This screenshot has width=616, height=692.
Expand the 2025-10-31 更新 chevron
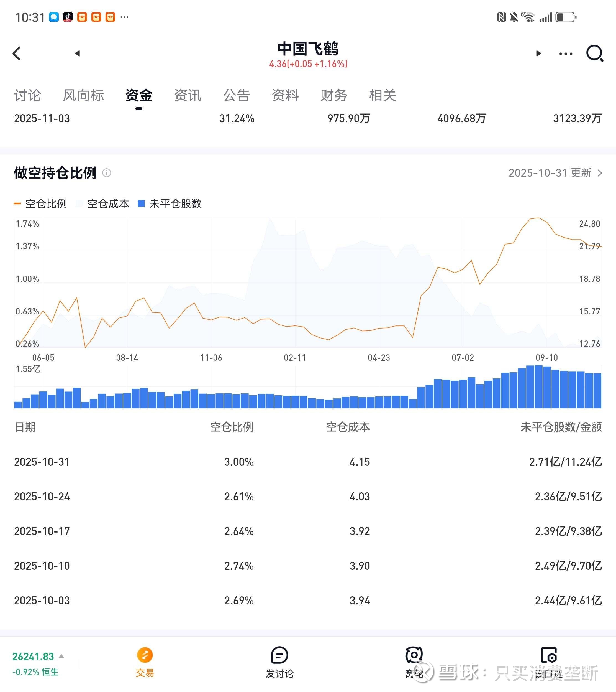[x=600, y=173]
